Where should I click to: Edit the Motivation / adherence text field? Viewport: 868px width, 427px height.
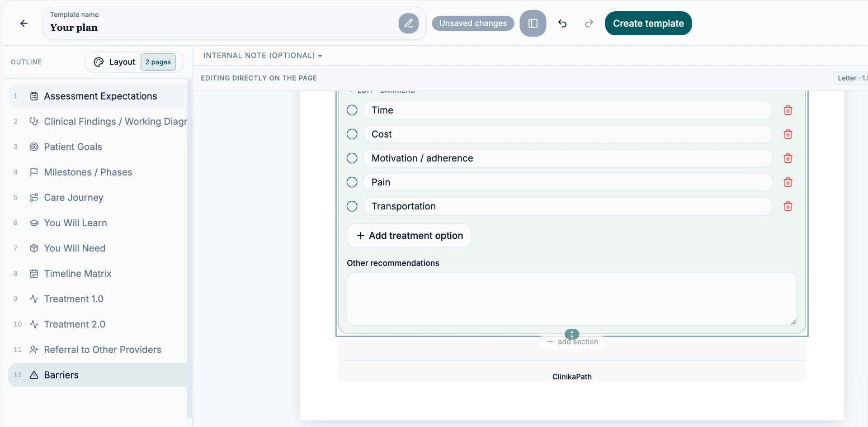[568, 158]
